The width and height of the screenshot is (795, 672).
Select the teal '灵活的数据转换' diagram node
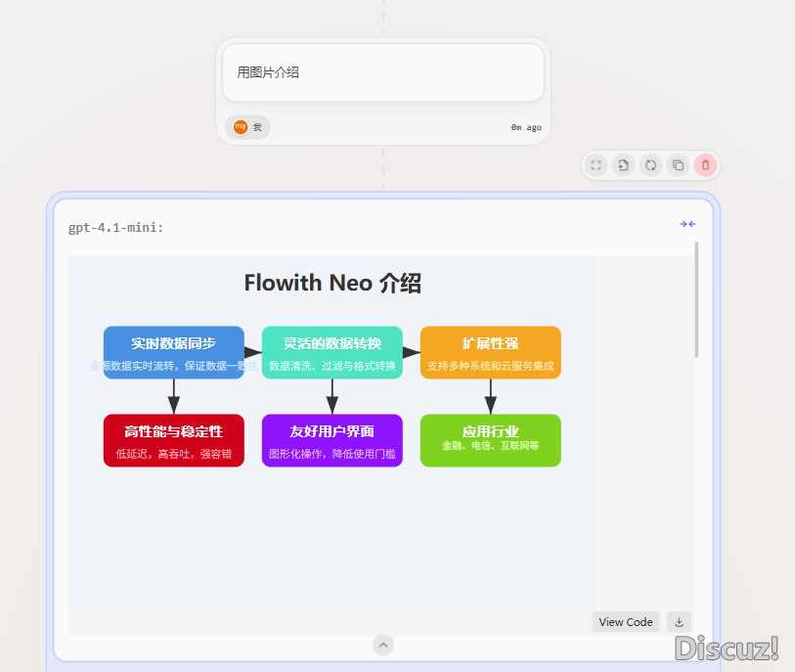[x=332, y=352]
